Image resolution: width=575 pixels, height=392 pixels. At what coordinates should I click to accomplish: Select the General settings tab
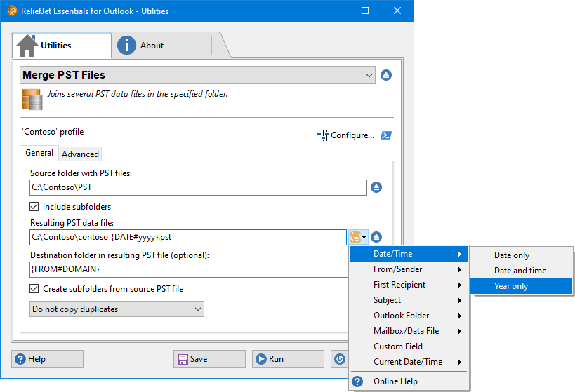[x=39, y=153]
